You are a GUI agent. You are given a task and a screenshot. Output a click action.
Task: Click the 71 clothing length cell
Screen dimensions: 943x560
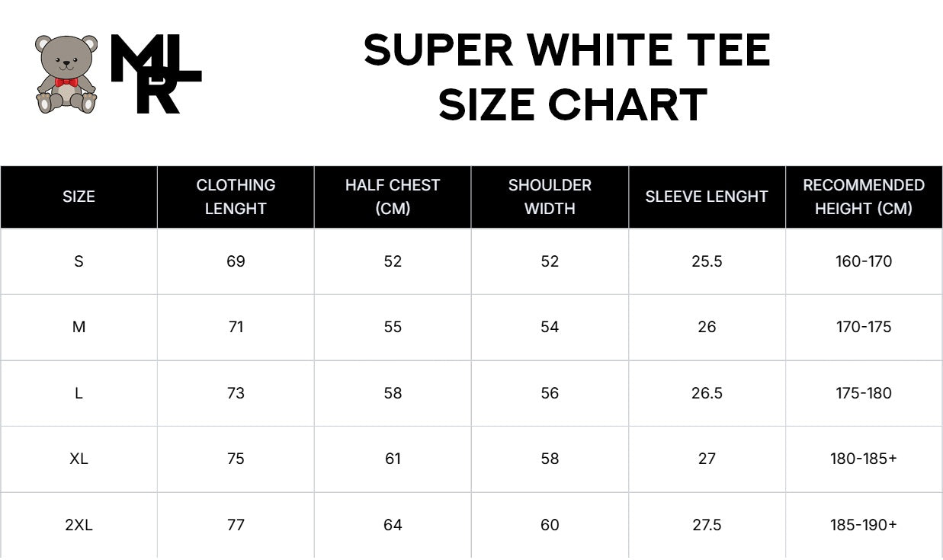click(236, 327)
